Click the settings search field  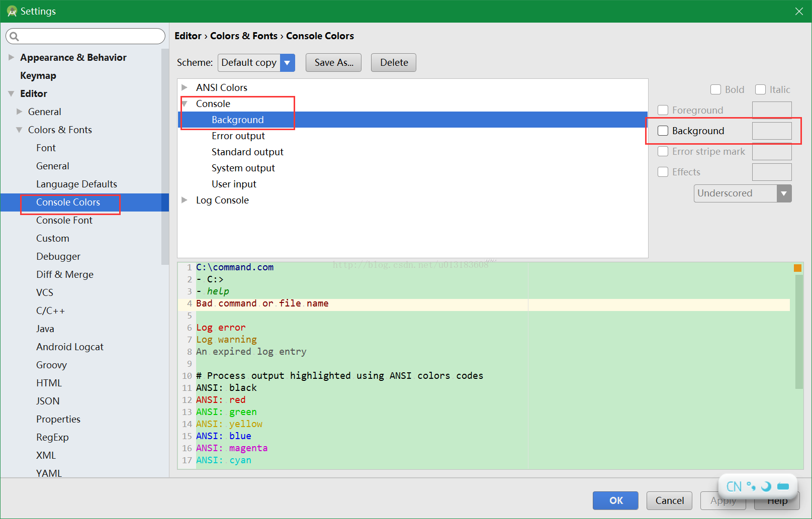pyautogui.click(x=85, y=36)
